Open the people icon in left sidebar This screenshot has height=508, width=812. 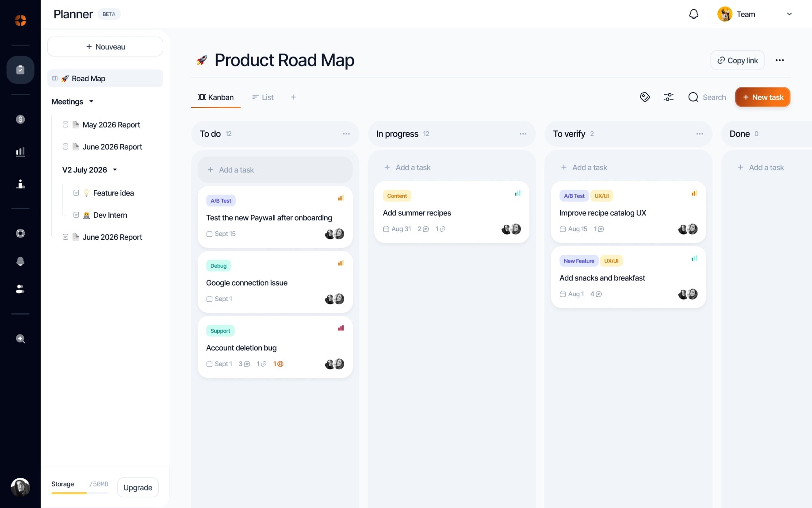[20, 289]
